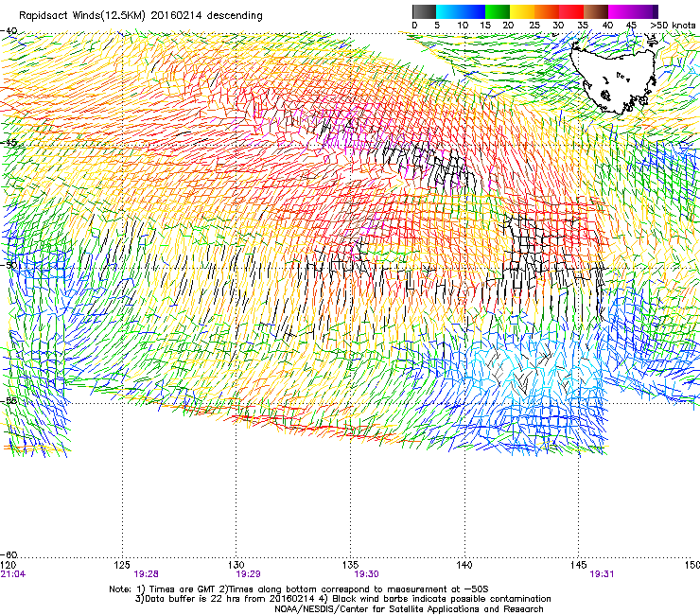Click the orange 25-30 knots legend swatch

(547, 11)
